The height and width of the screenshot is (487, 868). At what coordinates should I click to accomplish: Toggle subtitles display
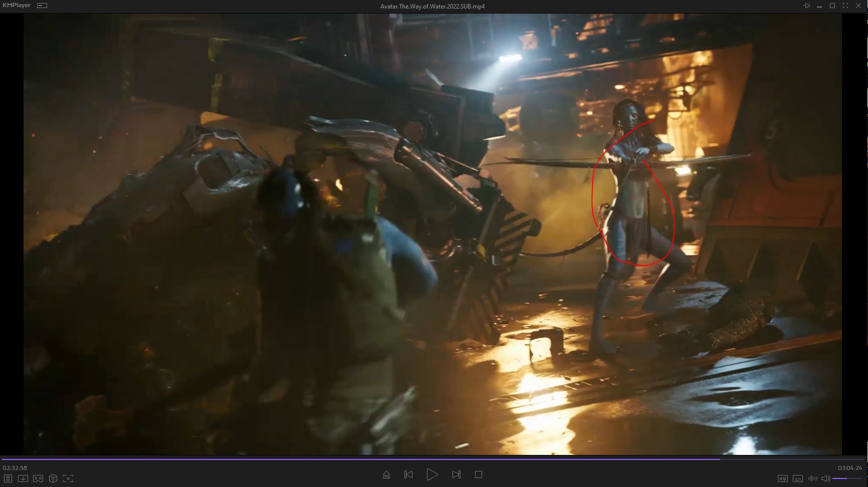coord(798,478)
